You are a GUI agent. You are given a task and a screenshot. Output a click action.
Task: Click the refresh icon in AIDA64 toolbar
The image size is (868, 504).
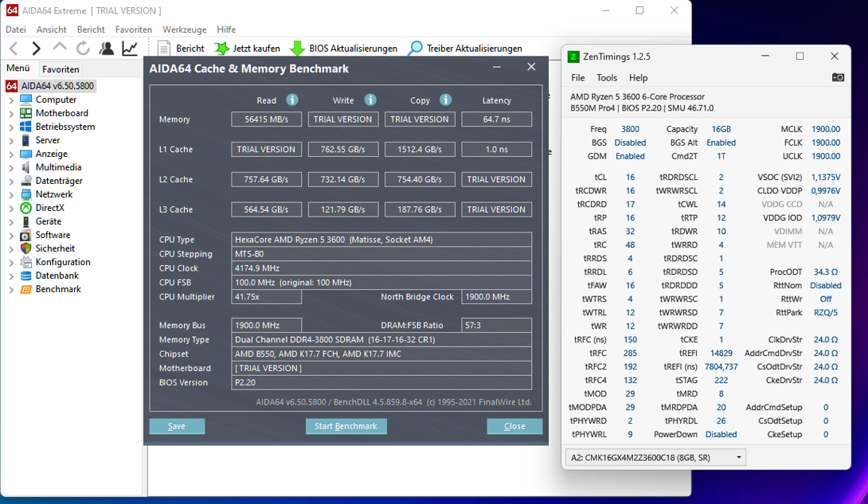(83, 49)
